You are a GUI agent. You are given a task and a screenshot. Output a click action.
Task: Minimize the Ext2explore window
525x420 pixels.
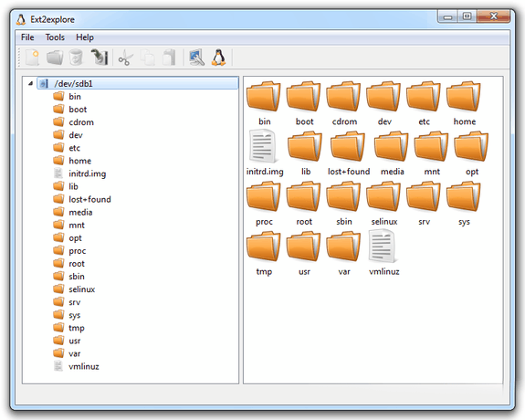447,16
